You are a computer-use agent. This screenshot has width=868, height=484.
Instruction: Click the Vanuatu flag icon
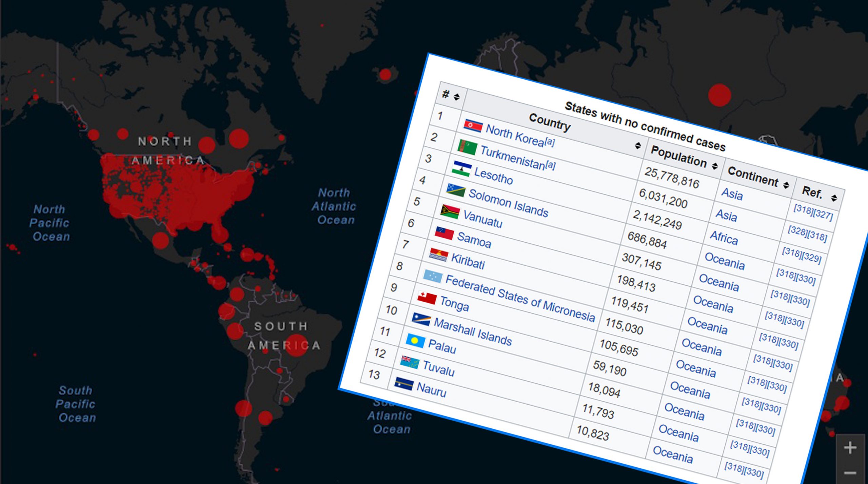pyautogui.click(x=450, y=211)
